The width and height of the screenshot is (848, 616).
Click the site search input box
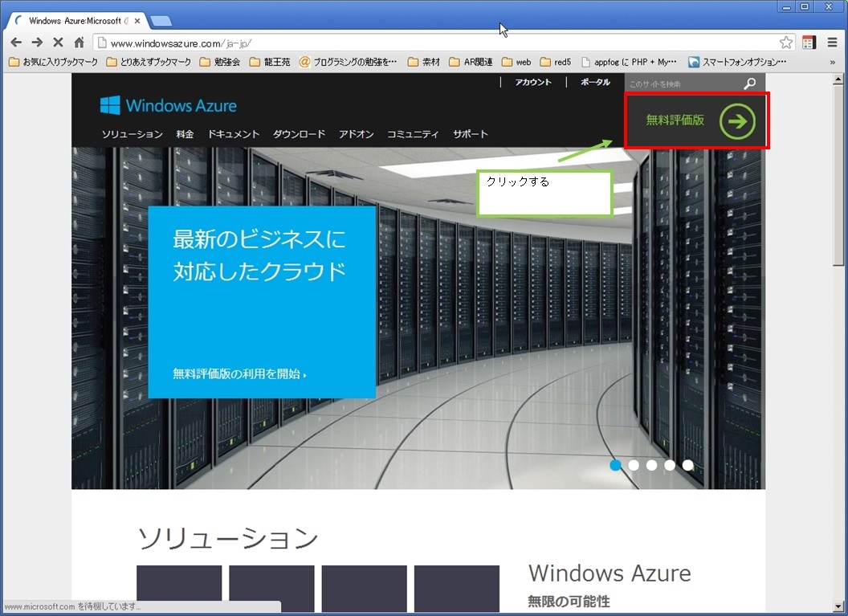(684, 84)
